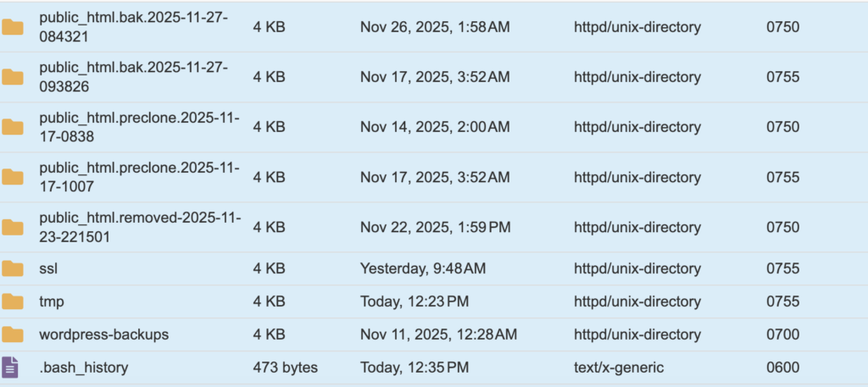Viewport: 868px width, 387px height.
Task: Select the ssl folder name
Action: [48, 268]
